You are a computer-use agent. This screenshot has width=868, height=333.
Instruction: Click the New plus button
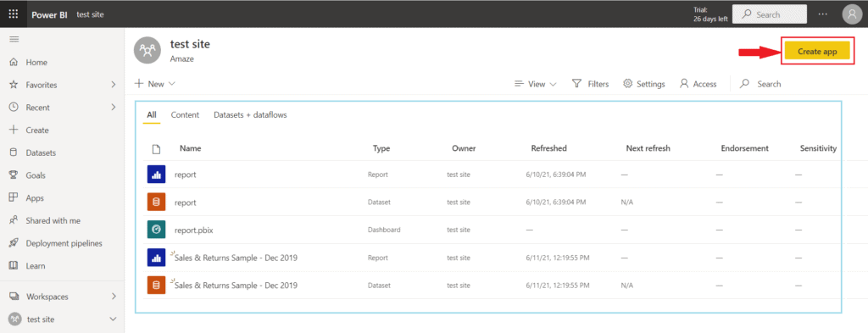point(139,84)
